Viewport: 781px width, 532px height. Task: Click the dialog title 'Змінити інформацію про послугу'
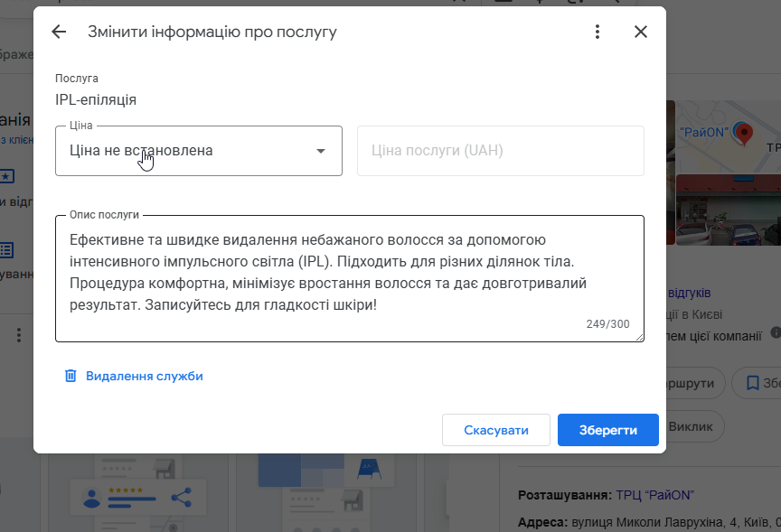[212, 32]
